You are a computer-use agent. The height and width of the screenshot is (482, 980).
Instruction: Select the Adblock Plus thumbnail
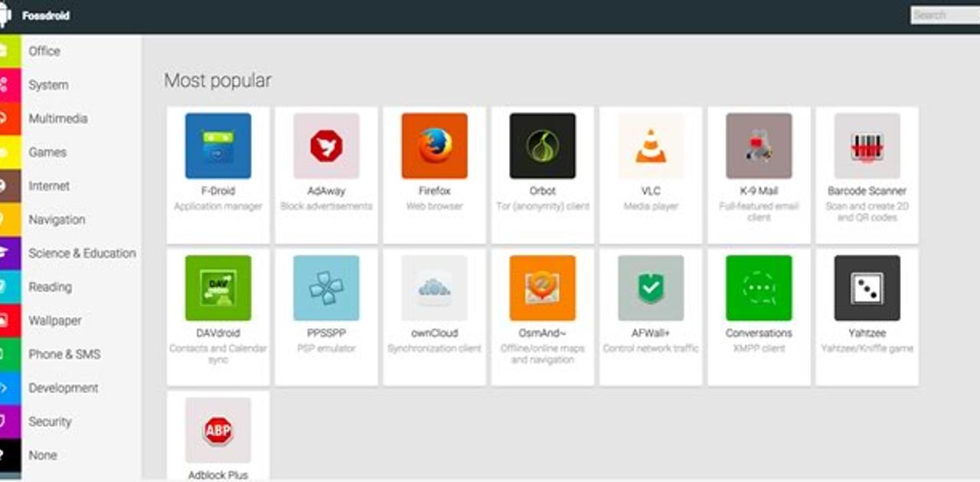pyautogui.click(x=217, y=430)
